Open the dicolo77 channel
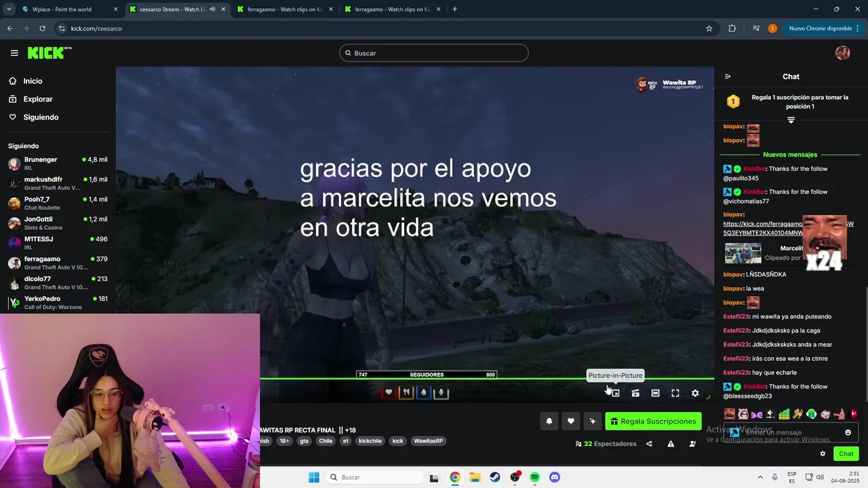868x488 pixels. (x=58, y=283)
